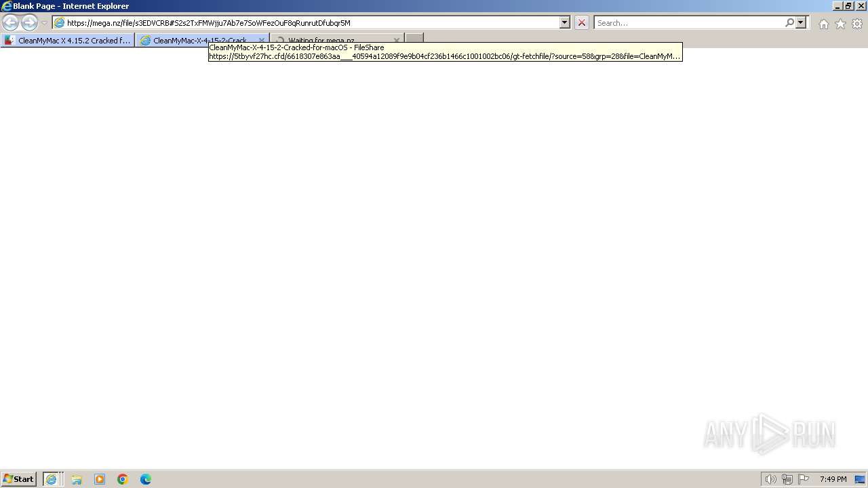Click the network tray icon
The width and height of the screenshot is (868, 488).
click(x=787, y=479)
